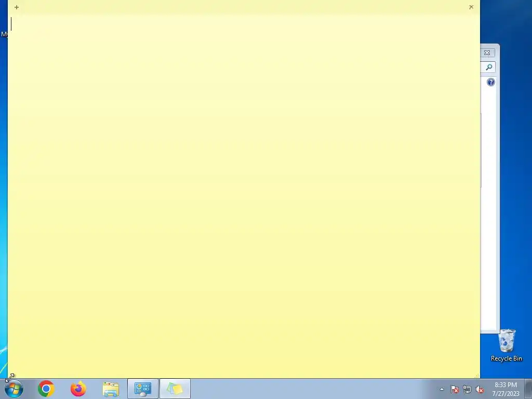Open the clock showing 8:33 PM

[x=506, y=389]
